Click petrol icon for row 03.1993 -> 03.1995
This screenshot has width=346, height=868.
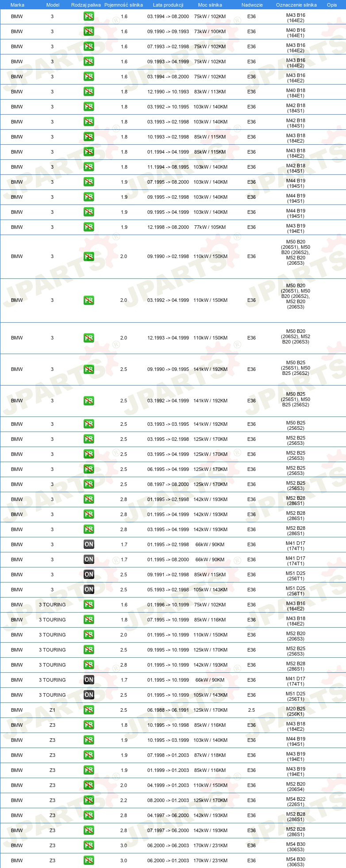pos(89,424)
